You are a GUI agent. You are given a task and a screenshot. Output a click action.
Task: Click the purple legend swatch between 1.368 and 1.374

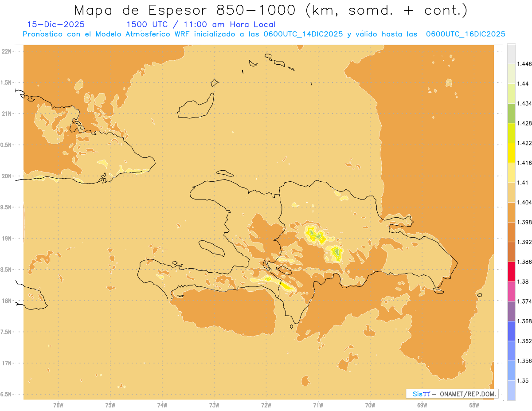[511, 311]
